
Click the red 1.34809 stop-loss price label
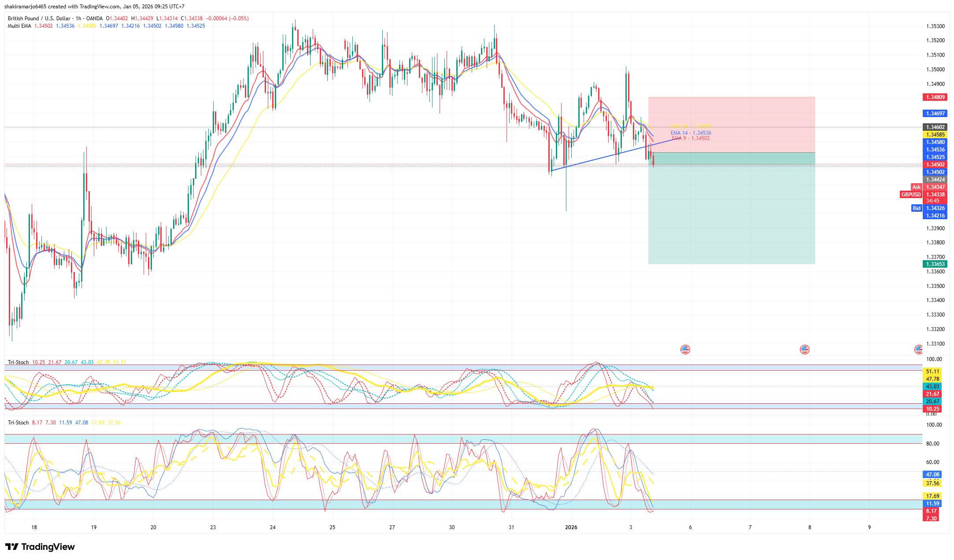[x=935, y=97]
